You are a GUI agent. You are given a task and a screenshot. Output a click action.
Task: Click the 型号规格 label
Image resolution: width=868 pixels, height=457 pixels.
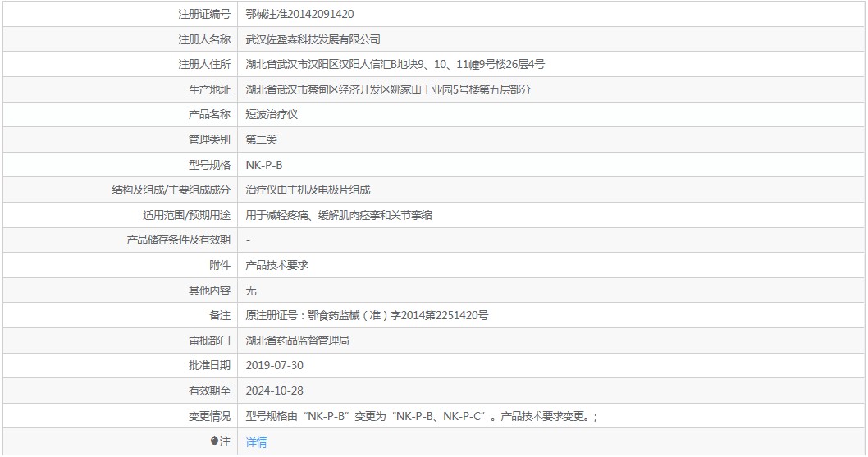[x=209, y=165]
